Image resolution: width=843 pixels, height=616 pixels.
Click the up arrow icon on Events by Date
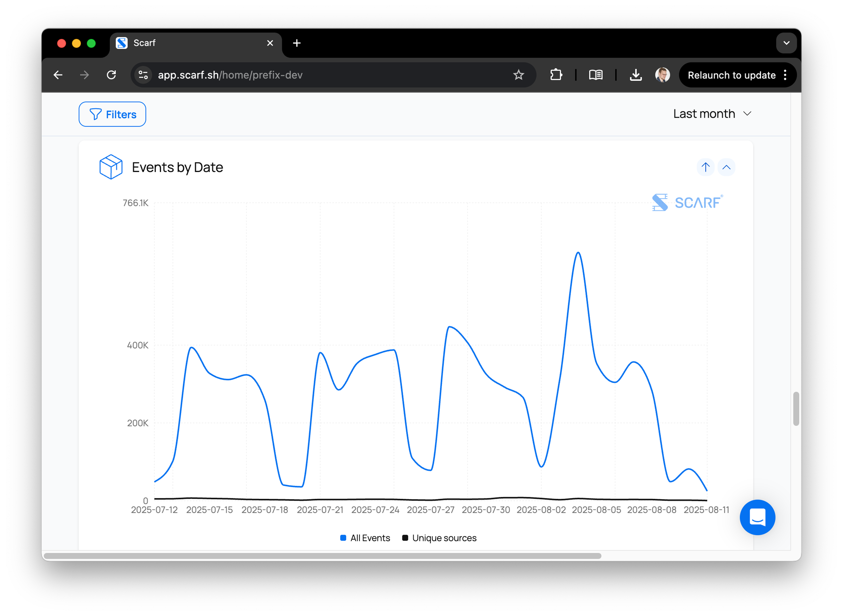(x=705, y=167)
